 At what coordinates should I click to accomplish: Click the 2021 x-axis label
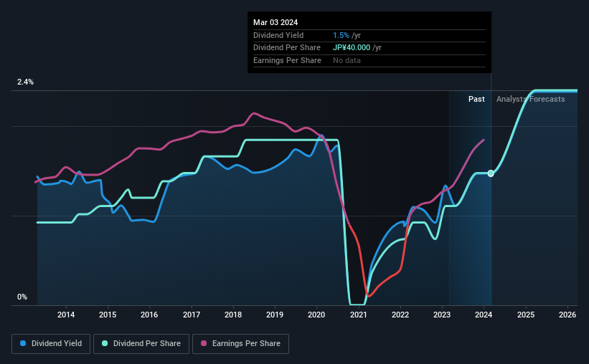[359, 315]
